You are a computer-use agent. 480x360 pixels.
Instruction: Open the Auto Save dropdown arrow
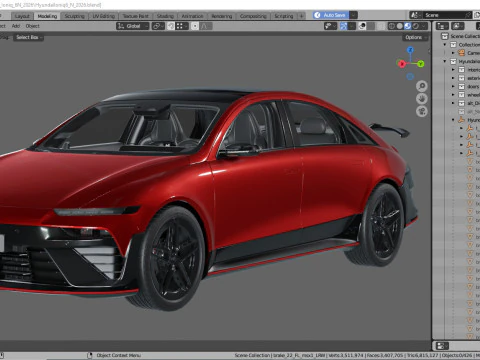[x=353, y=15]
